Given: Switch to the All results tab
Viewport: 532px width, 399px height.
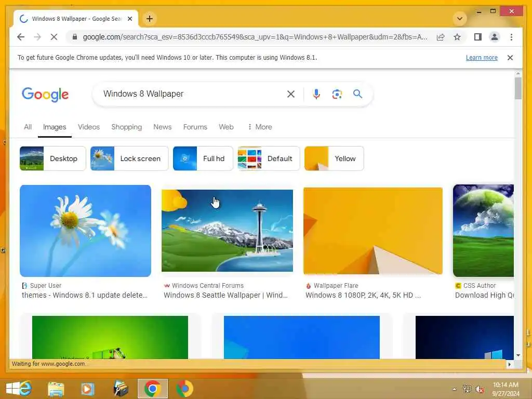Looking at the screenshot, I should (x=28, y=127).
